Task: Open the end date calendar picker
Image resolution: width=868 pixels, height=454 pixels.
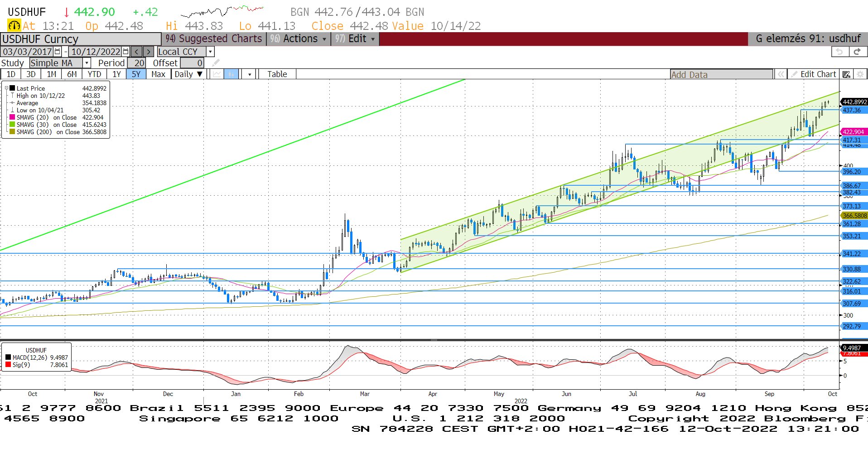Action: coord(126,52)
